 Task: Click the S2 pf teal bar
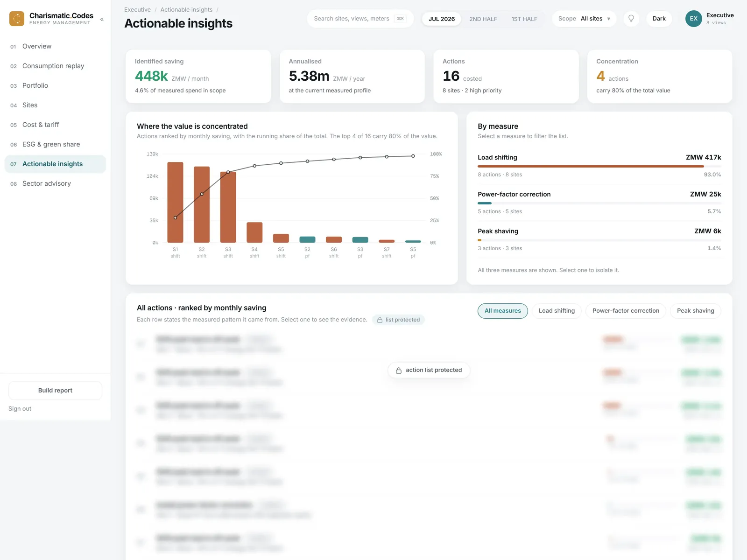pos(307,240)
